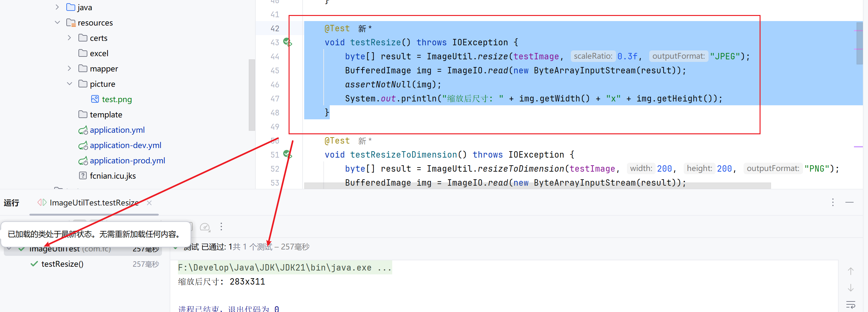Expand the java folder
This screenshot has height=312, width=868.
coord(57,7)
